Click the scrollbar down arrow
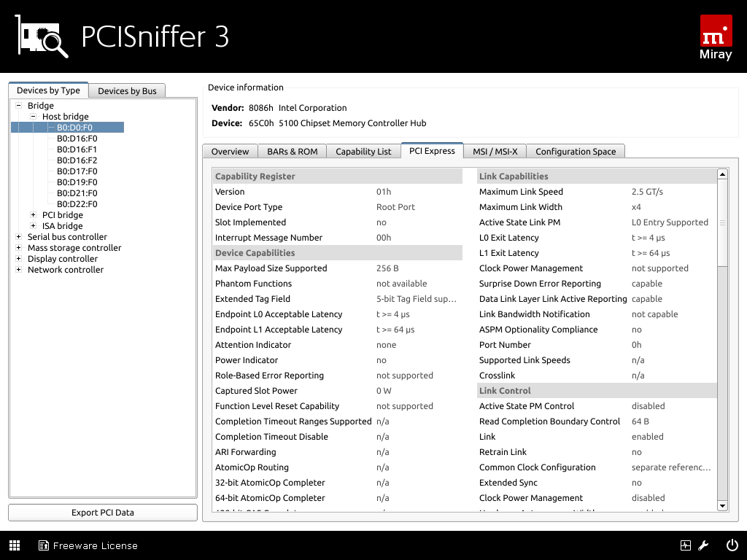Image resolution: width=747 pixels, height=560 pixels. point(722,505)
